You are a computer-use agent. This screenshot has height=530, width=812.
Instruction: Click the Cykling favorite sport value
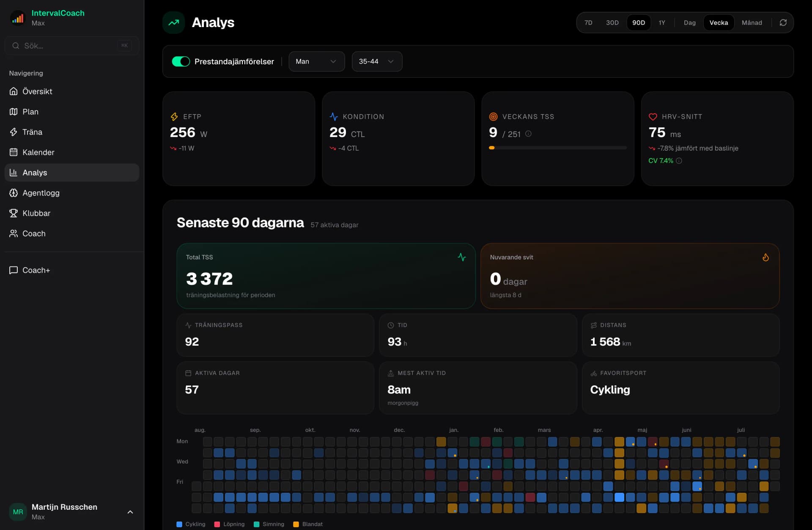click(610, 390)
